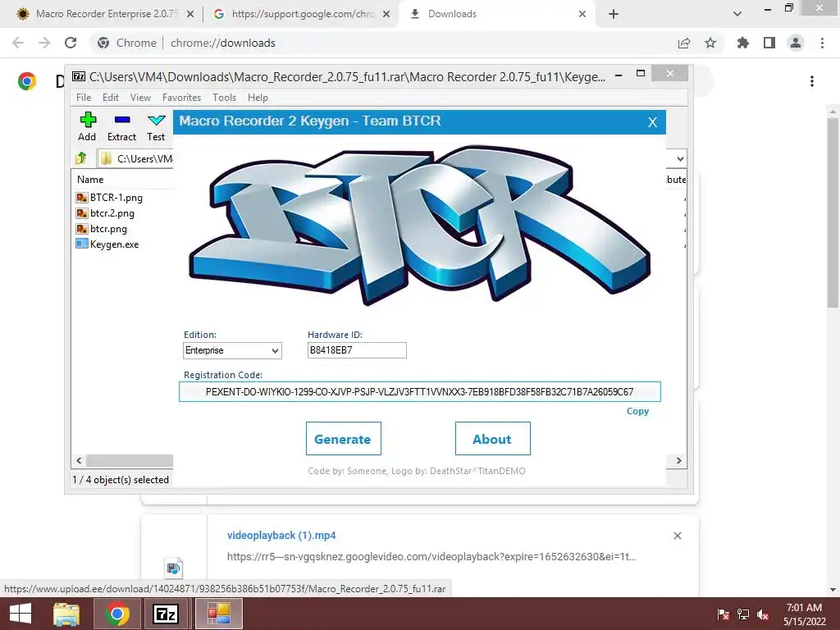This screenshot has height=630, width=840.
Task: Bookmark this page with star icon
Action: (710, 43)
